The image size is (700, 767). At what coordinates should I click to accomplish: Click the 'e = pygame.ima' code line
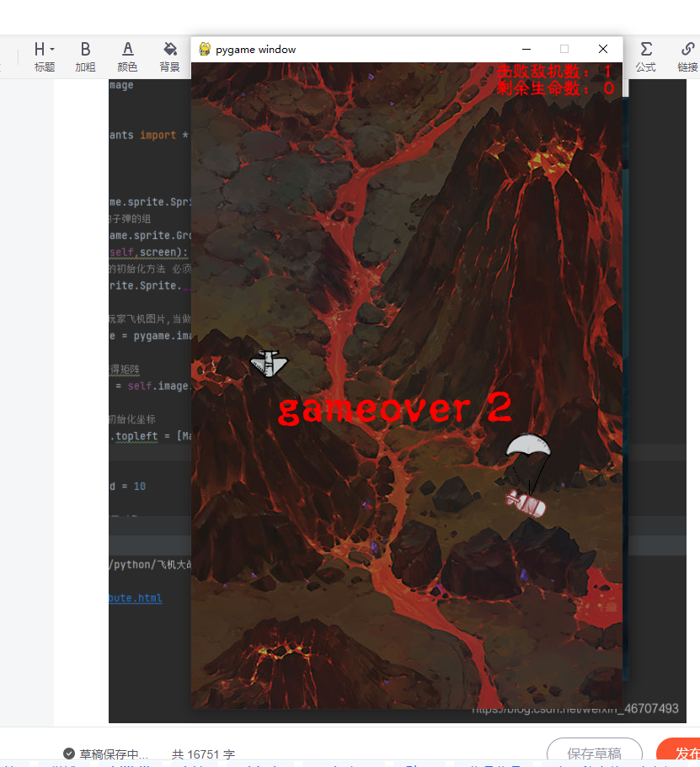(150, 336)
